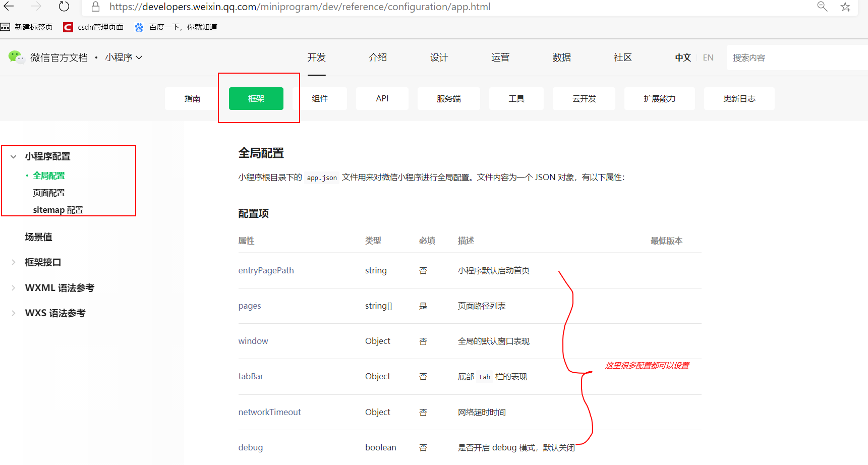Click the magnifier search icon in address bar
868x465 pixels.
pyautogui.click(x=822, y=7)
